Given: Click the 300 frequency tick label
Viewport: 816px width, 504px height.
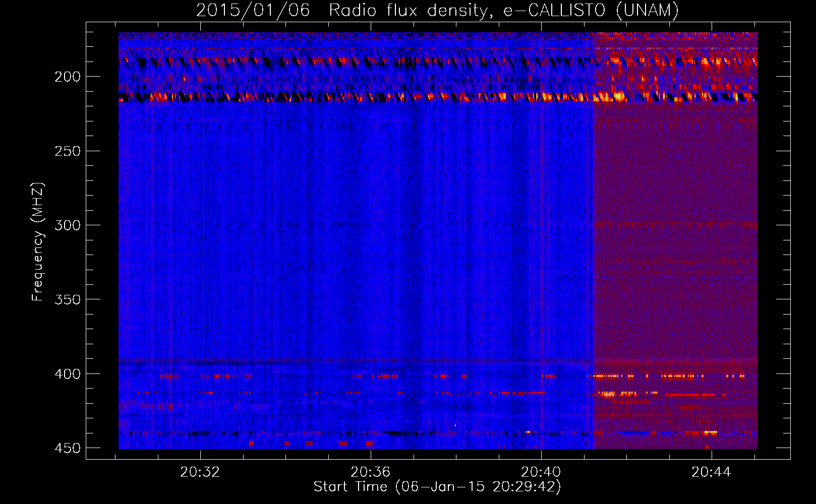Looking at the screenshot, I should click(68, 225).
